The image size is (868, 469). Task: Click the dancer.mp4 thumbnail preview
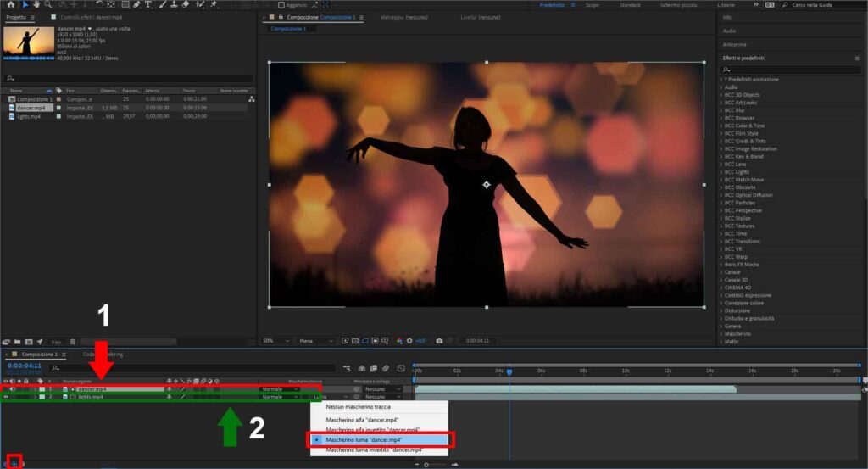pyautogui.click(x=28, y=42)
